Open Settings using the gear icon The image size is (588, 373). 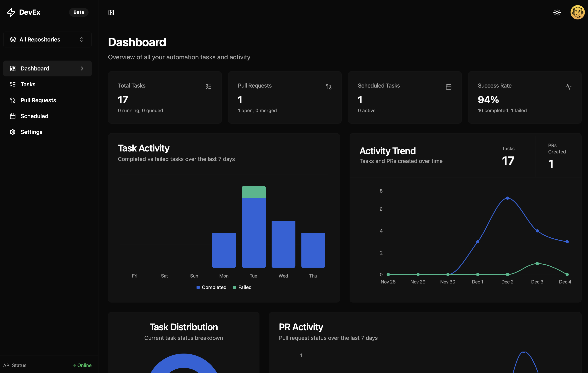coord(13,132)
